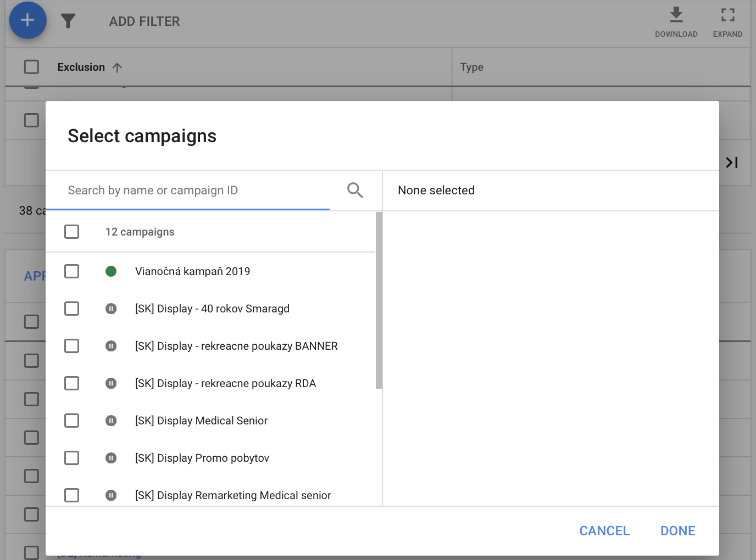Check [SK] Display - rekreacne poukazy RDA

click(72, 383)
